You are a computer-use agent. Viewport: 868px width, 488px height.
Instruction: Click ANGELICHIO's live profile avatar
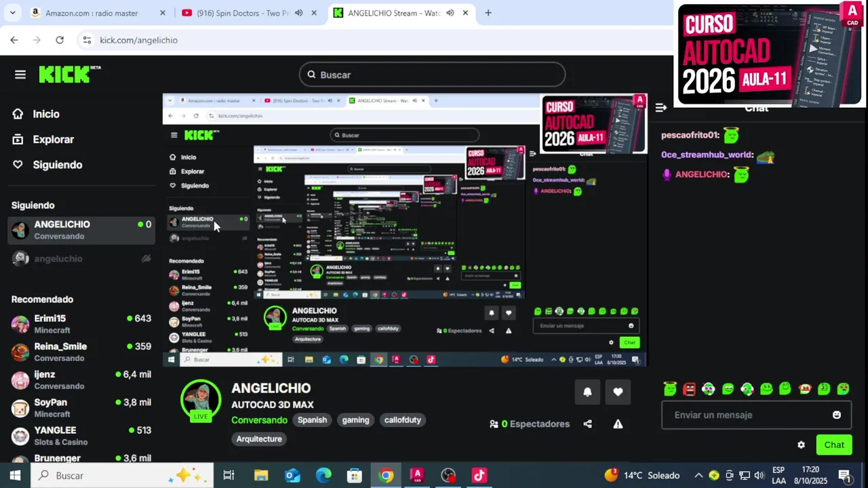coord(201,401)
